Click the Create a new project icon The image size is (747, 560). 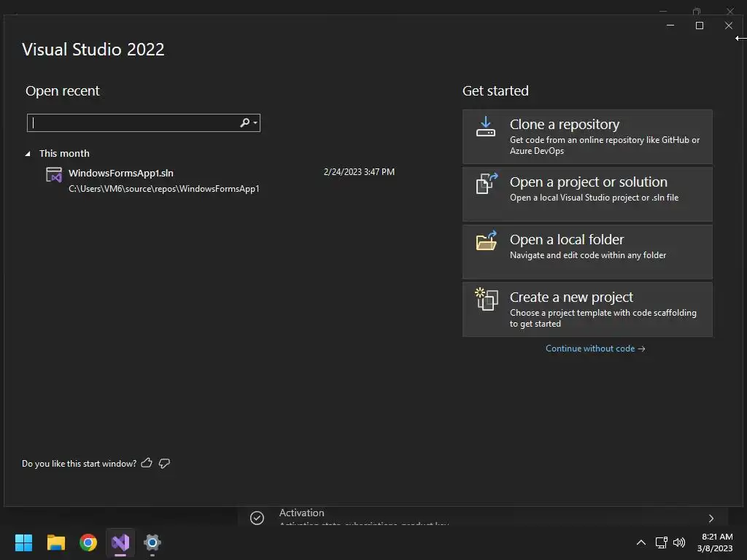tap(487, 299)
